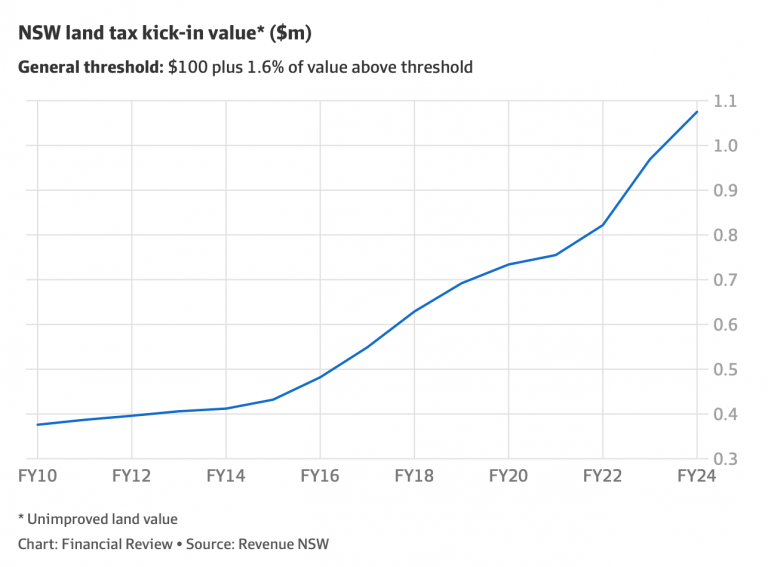The image size is (768, 567).
Task: Select the 0.6 y-axis value label
Action: click(x=725, y=325)
